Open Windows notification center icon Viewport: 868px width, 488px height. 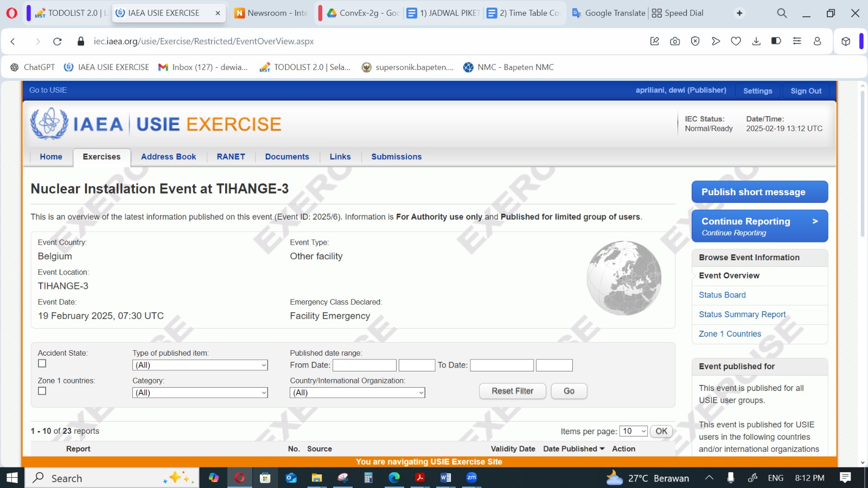[x=845, y=478]
